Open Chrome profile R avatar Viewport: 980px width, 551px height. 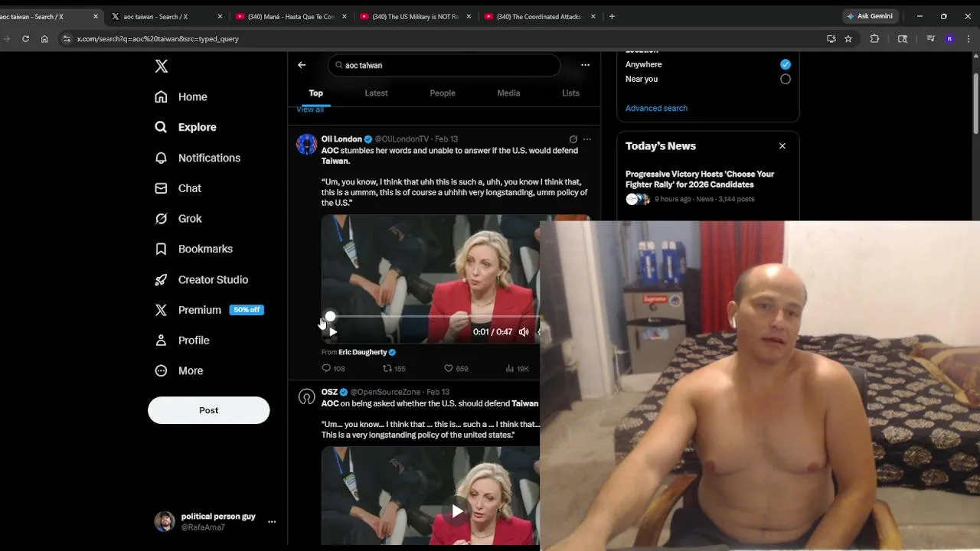pos(950,39)
